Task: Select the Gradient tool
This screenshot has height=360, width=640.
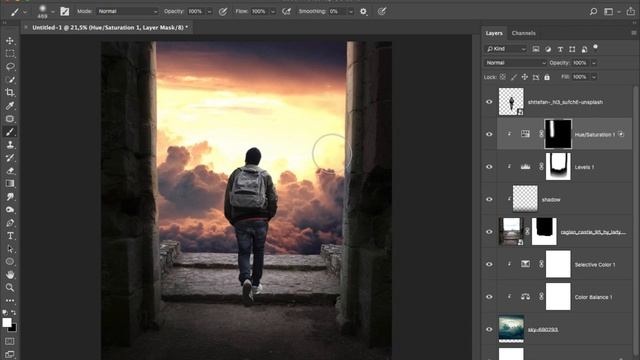Action: 10,184
